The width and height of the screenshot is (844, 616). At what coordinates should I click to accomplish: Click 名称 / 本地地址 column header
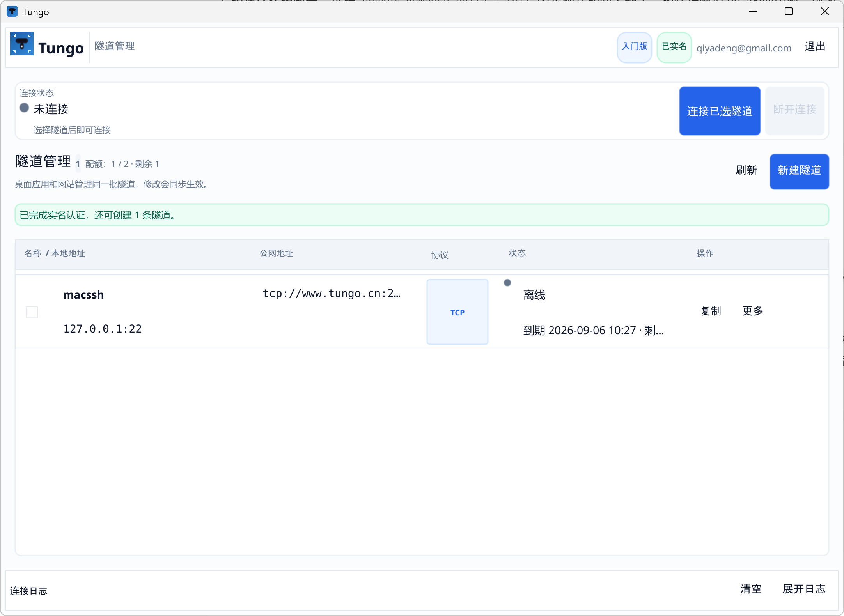55,253
